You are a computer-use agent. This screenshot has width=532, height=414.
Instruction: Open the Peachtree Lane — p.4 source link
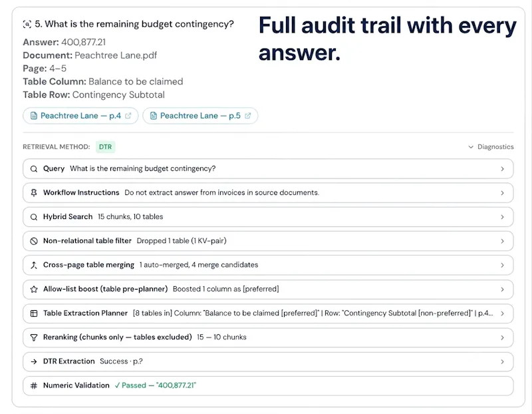80,116
